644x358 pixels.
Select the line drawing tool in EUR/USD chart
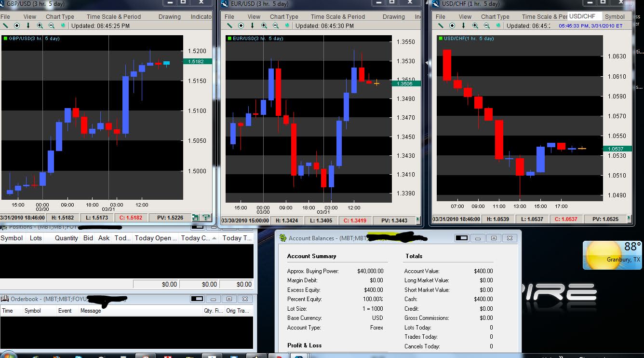[230, 26]
